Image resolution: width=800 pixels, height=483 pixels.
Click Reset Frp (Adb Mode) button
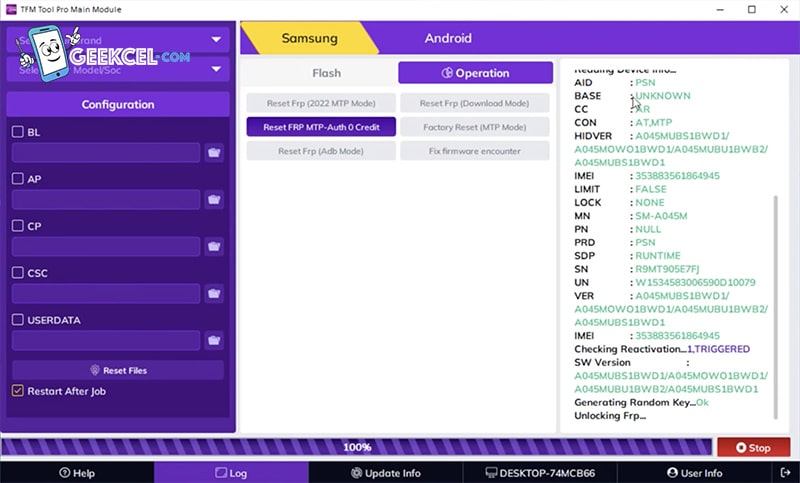[321, 151]
